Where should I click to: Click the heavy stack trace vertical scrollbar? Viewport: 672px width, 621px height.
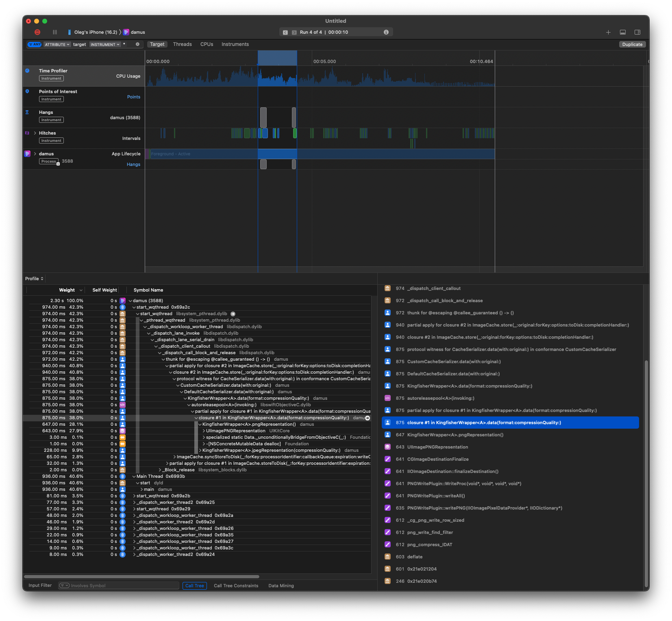click(646, 473)
